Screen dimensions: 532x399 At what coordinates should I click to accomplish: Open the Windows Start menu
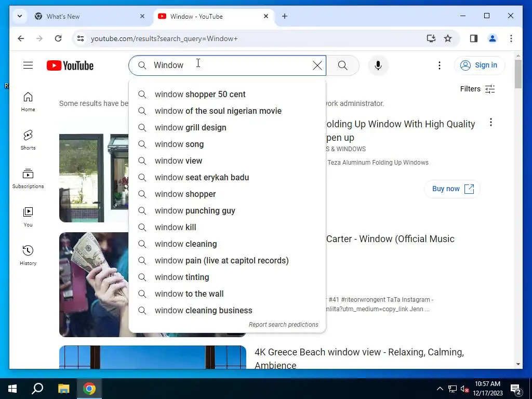point(12,389)
